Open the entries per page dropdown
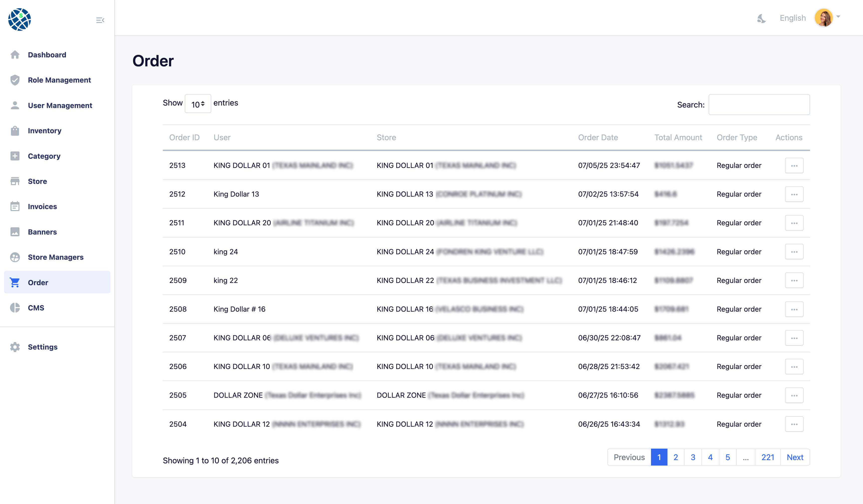 (198, 104)
